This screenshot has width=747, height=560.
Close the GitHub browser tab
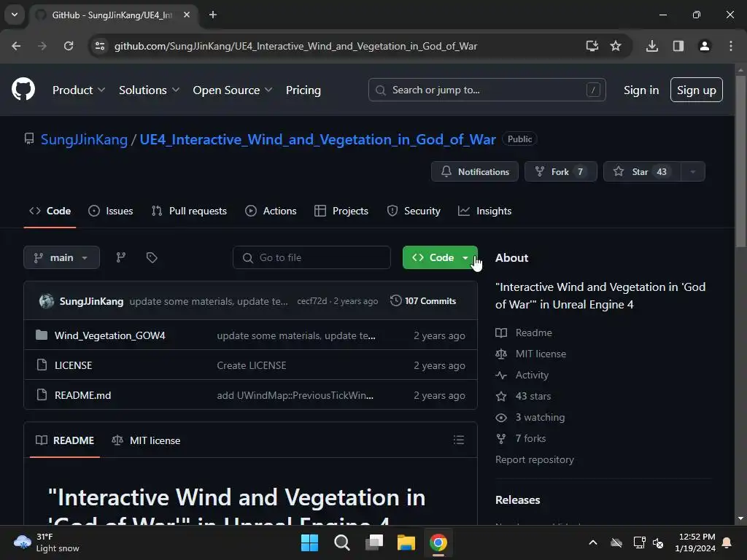pos(187,15)
